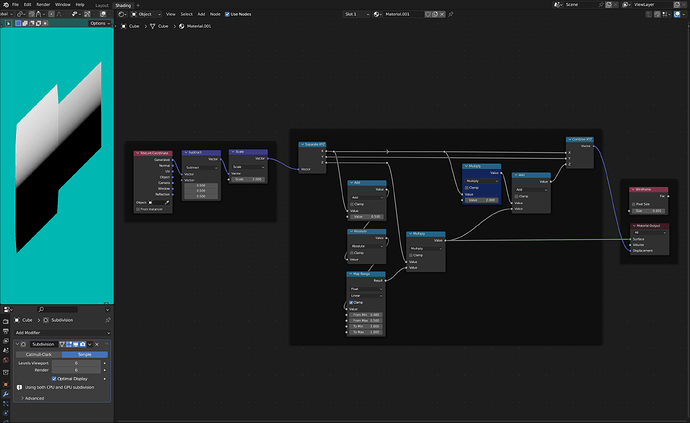Add a new workspace with plus icon
The image size is (690, 423).
138,5
